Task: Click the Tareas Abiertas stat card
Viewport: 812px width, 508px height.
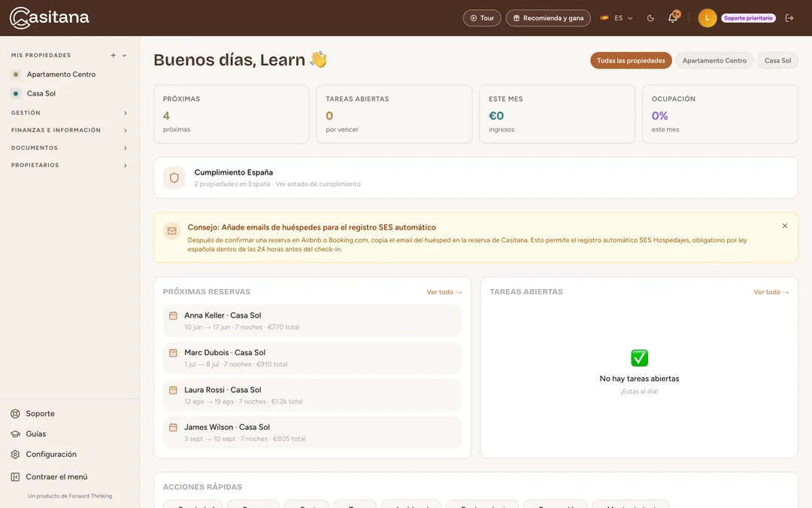Action: pyautogui.click(x=394, y=114)
